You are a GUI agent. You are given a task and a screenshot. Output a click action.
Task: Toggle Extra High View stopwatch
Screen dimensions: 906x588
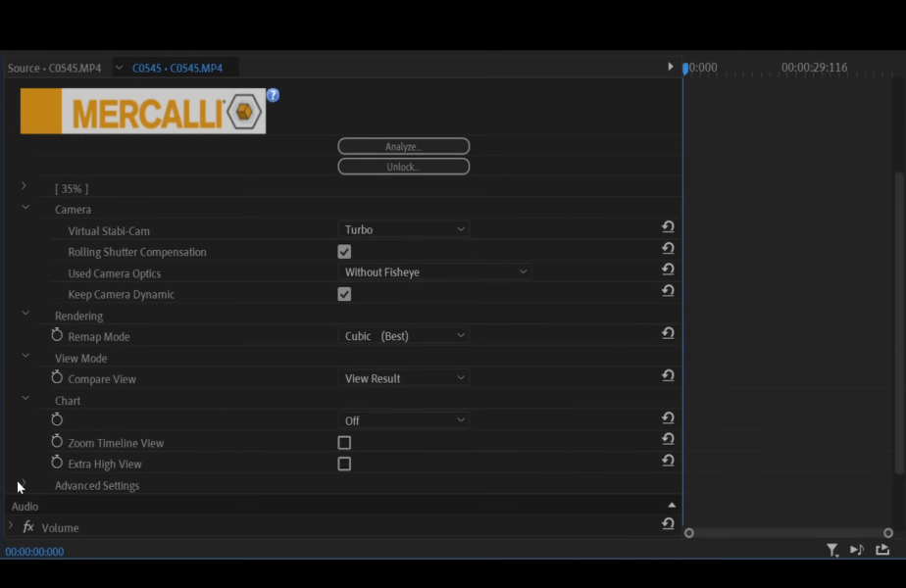(x=57, y=463)
